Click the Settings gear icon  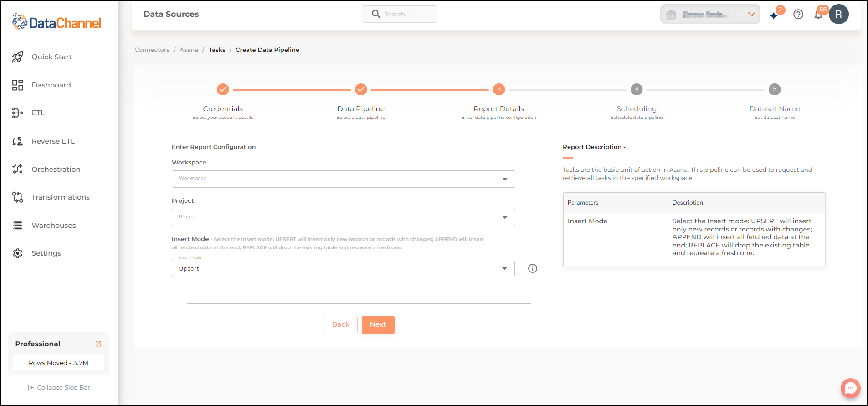pyautogui.click(x=18, y=253)
